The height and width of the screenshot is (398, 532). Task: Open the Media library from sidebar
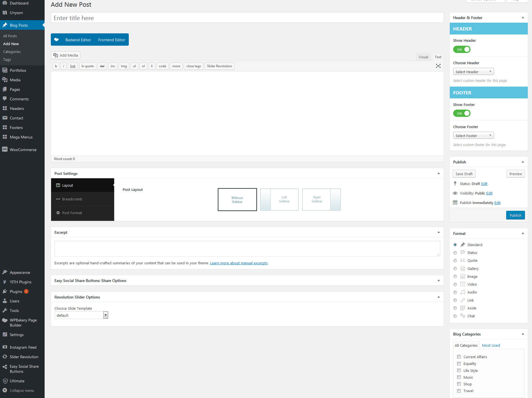[15, 80]
